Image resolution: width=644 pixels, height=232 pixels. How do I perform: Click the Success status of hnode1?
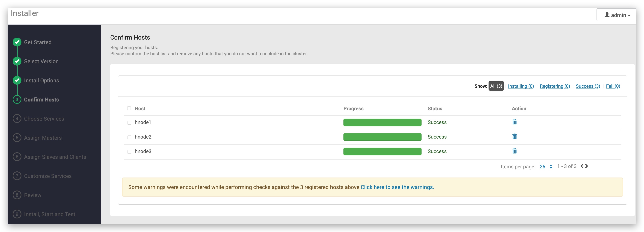pos(437,122)
